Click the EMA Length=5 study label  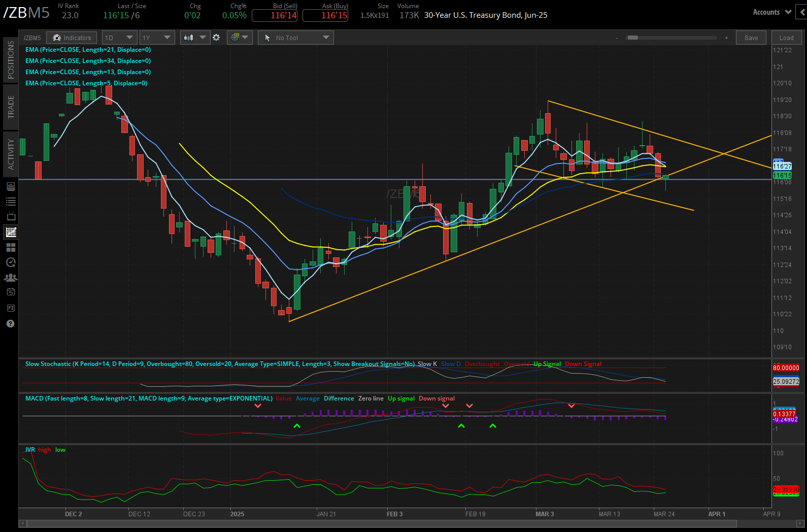(x=86, y=83)
